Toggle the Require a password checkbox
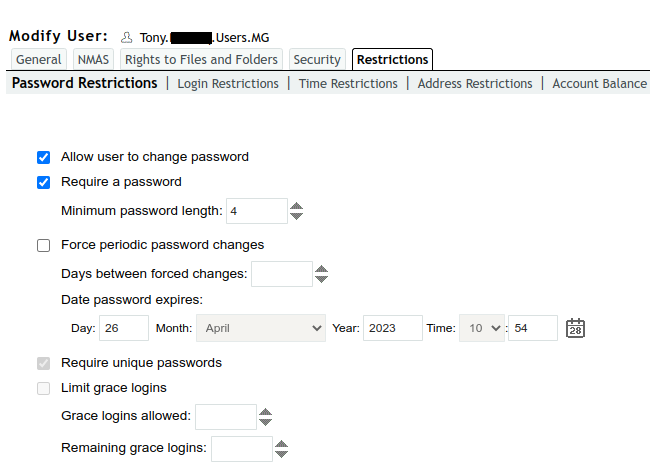The width and height of the screenshot is (650, 475). click(x=43, y=182)
